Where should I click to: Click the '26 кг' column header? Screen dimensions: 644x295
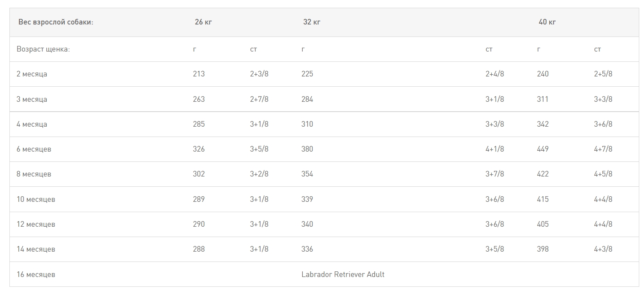[x=203, y=22]
